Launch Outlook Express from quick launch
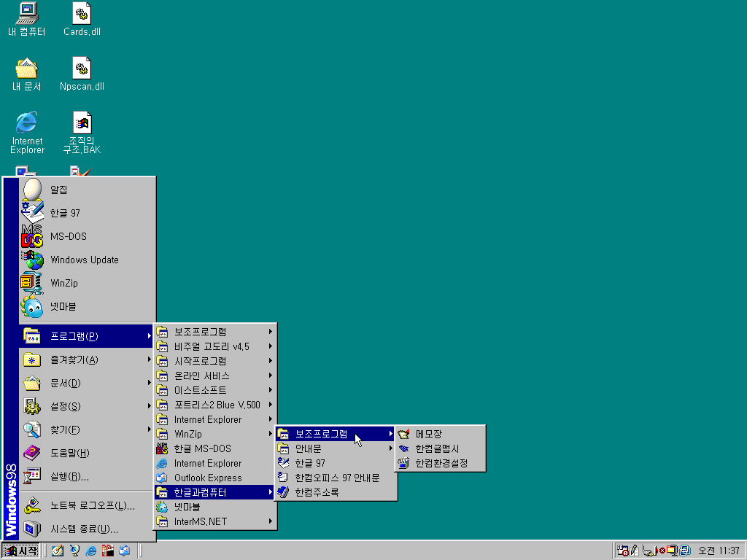 [124, 551]
